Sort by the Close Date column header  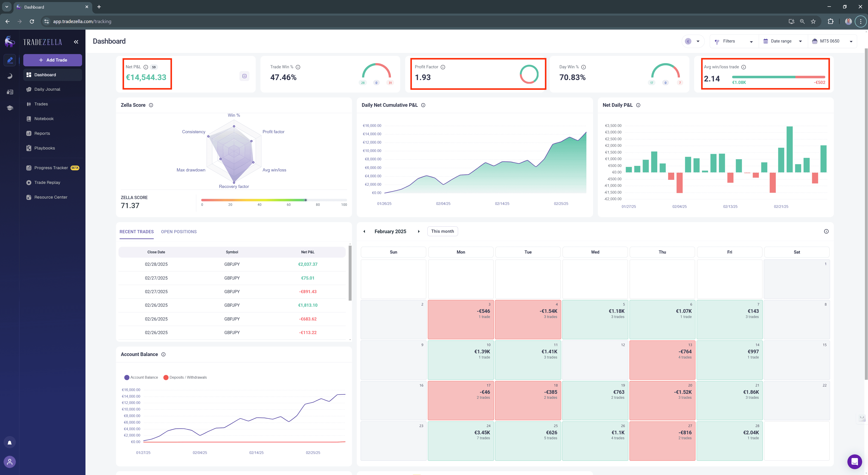[156, 252]
